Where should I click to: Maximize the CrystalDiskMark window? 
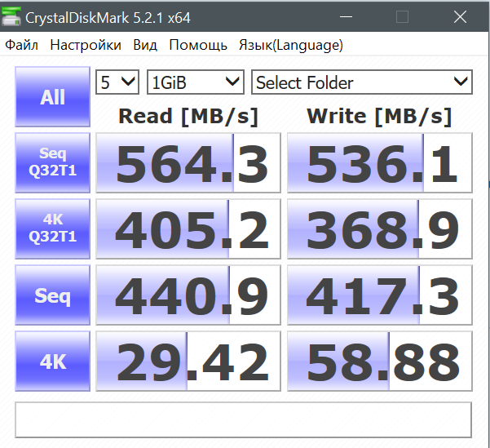tap(402, 17)
